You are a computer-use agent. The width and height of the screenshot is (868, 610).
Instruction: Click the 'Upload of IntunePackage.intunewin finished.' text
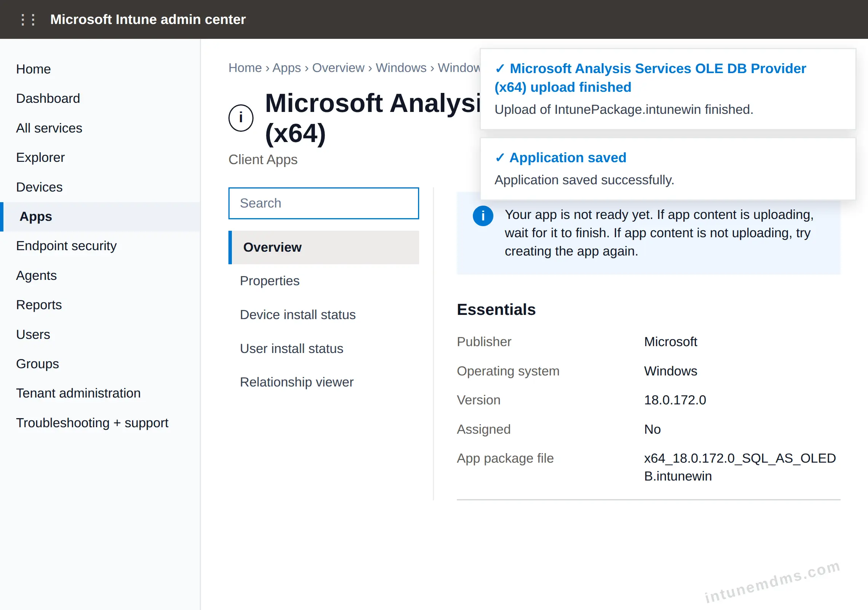click(x=624, y=109)
